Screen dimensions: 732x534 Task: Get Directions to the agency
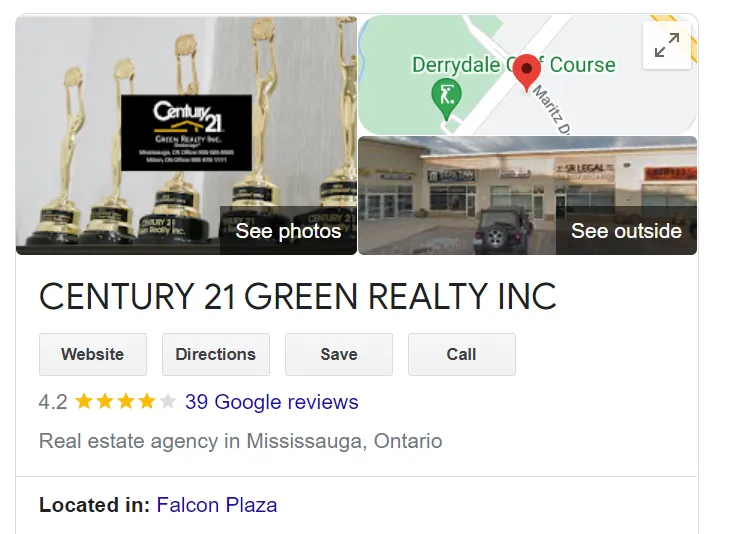(216, 354)
